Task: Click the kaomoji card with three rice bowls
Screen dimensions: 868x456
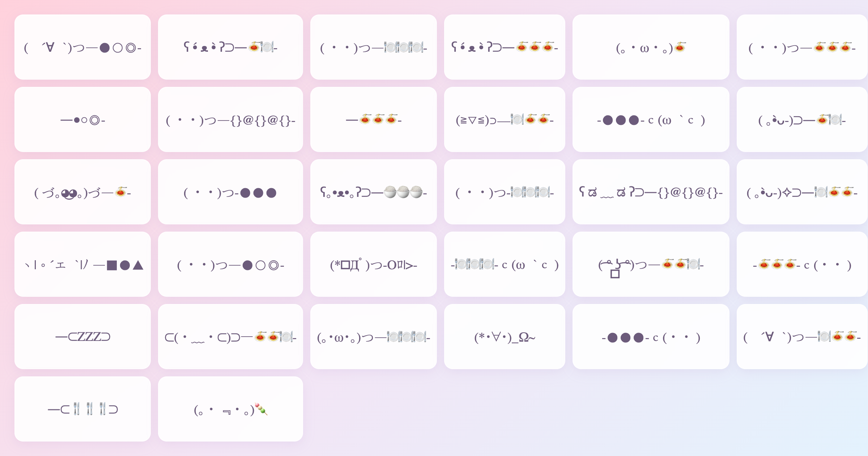Action: 373,192
